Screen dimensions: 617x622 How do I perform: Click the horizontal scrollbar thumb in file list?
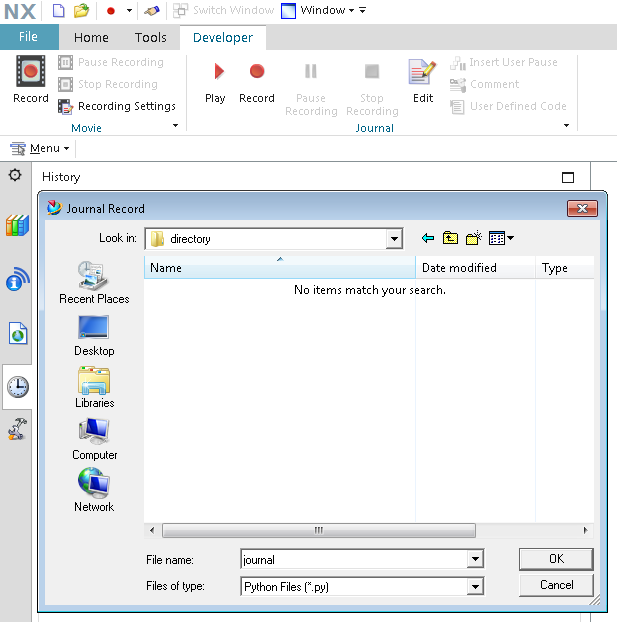pos(319,530)
